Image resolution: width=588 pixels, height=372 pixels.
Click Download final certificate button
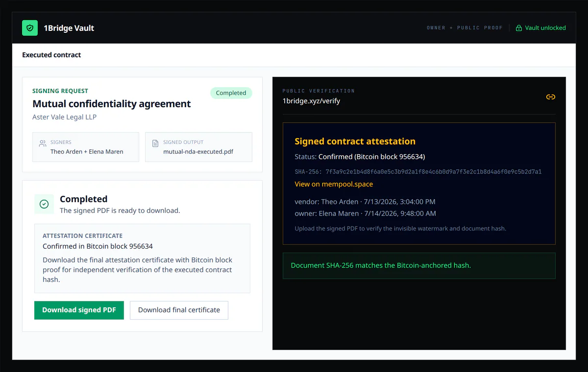pos(179,310)
